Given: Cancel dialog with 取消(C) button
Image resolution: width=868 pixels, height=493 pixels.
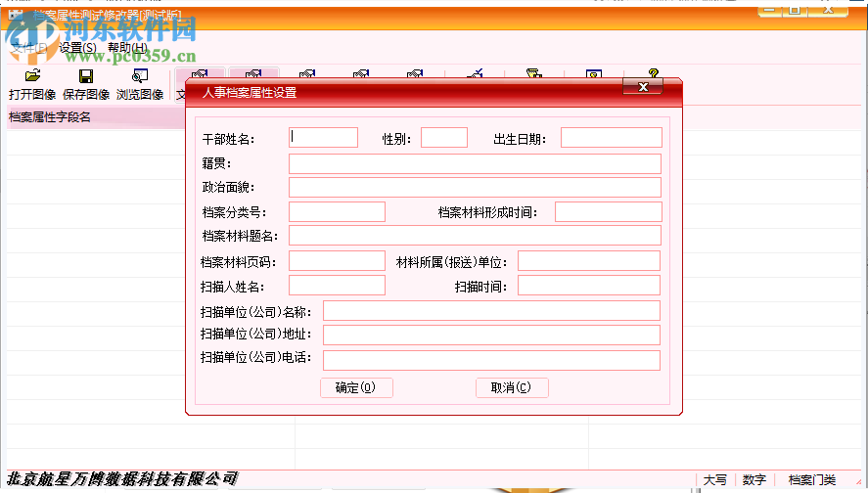Looking at the screenshot, I should 512,387.
